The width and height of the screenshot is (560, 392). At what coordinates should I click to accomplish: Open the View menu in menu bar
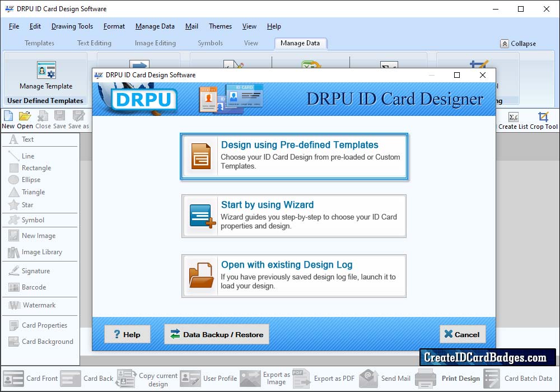(x=249, y=26)
